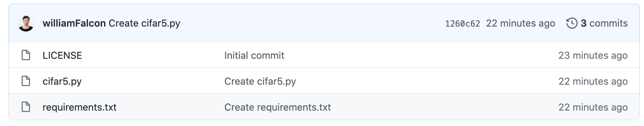Screen dimensions: 644x126
Task: Open the LICENSE file
Action: coord(62,55)
